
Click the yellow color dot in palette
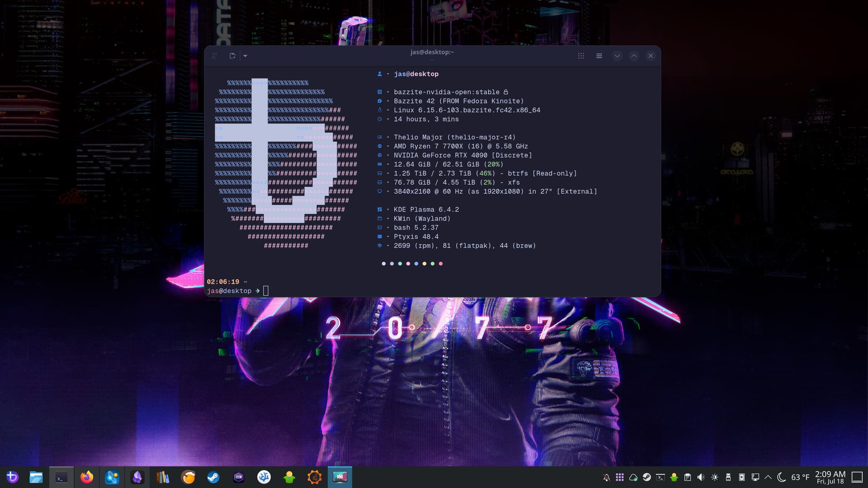[425, 263]
